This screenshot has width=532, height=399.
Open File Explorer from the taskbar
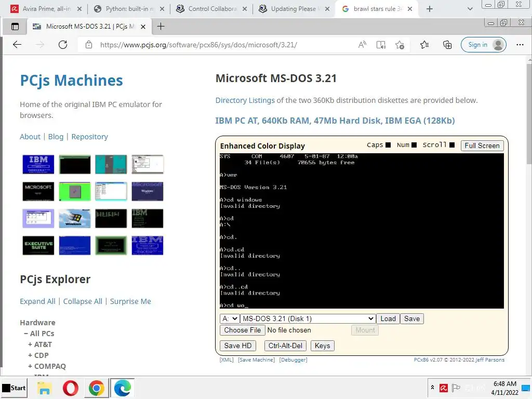coord(45,388)
